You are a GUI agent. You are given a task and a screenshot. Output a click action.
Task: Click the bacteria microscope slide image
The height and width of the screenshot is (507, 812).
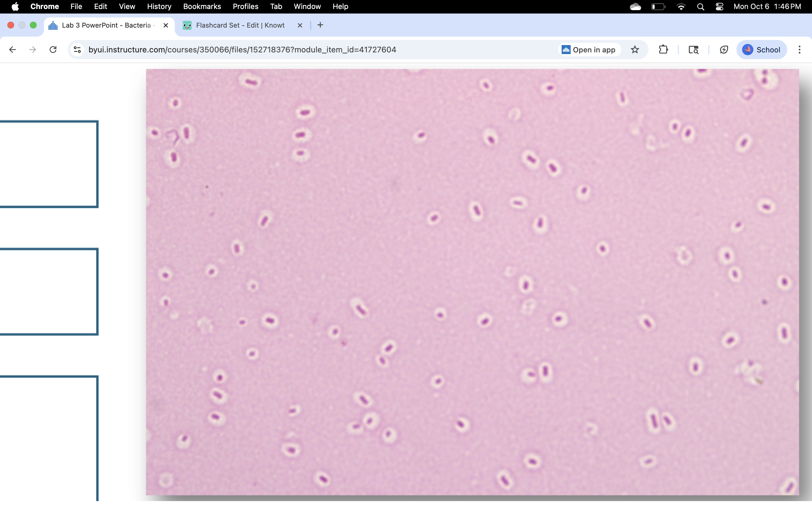point(472,282)
